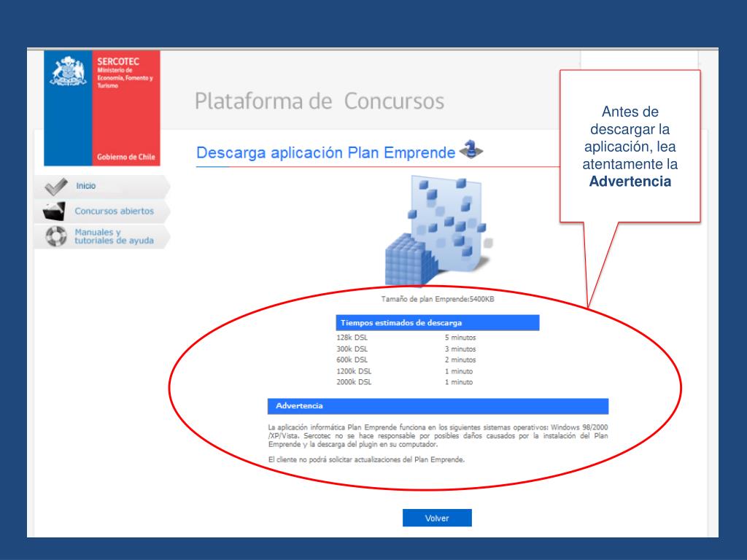
Task: Click the 5 minutos value
Action: tap(460, 338)
